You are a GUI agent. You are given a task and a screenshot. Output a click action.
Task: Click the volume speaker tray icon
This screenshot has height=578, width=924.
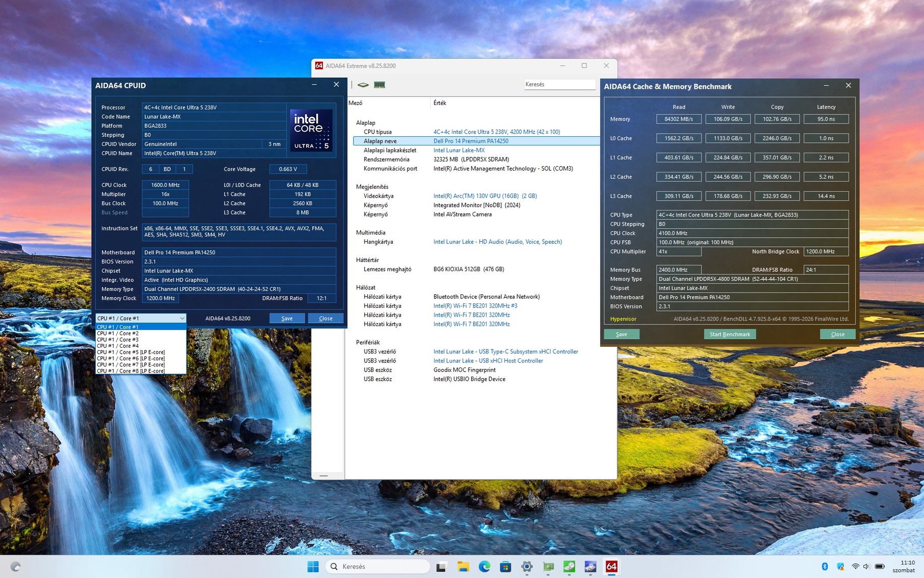tap(867, 566)
